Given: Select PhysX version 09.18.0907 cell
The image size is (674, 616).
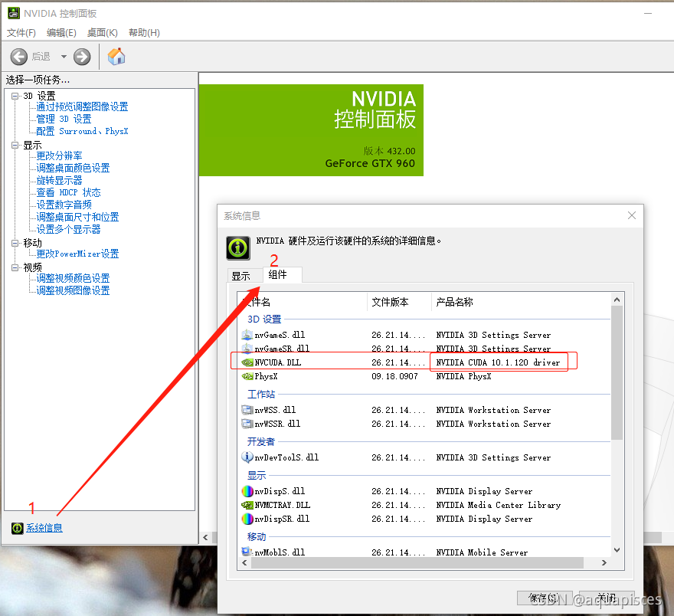Looking at the screenshot, I should (x=394, y=376).
